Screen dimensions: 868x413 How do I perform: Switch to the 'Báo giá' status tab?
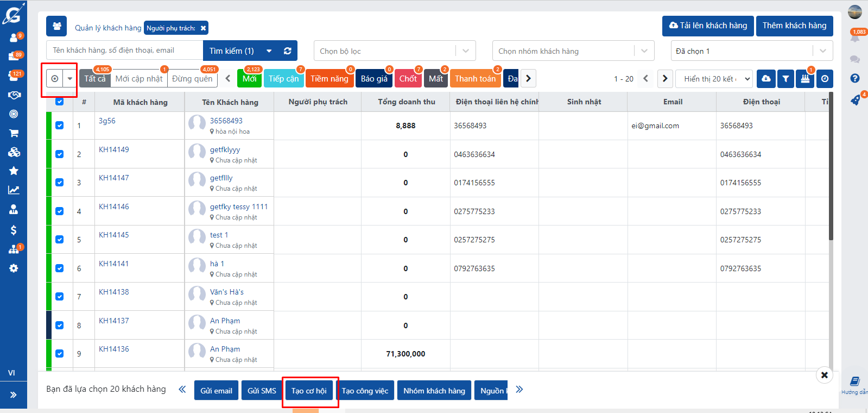(374, 79)
